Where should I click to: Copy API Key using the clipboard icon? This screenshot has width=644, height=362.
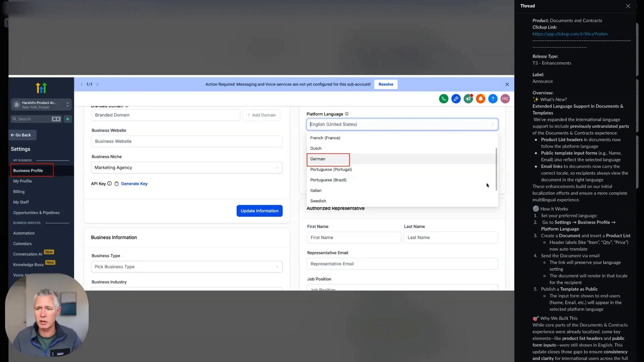tap(116, 184)
